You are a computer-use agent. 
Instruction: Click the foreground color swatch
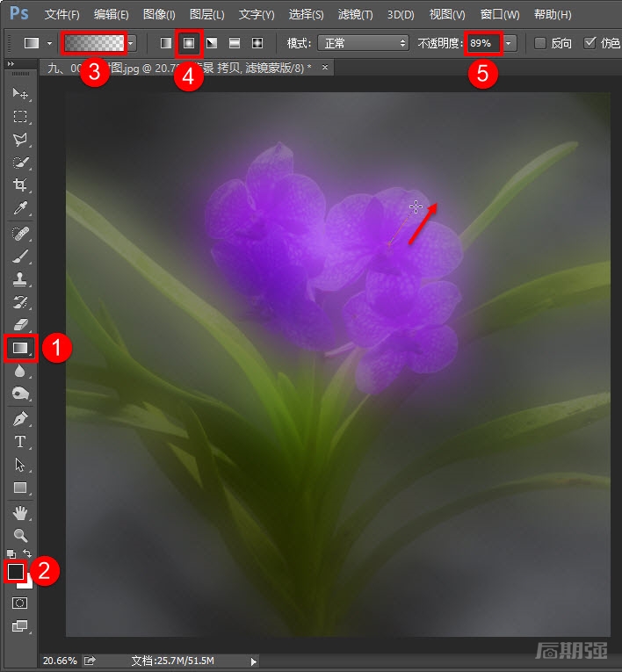click(16, 571)
